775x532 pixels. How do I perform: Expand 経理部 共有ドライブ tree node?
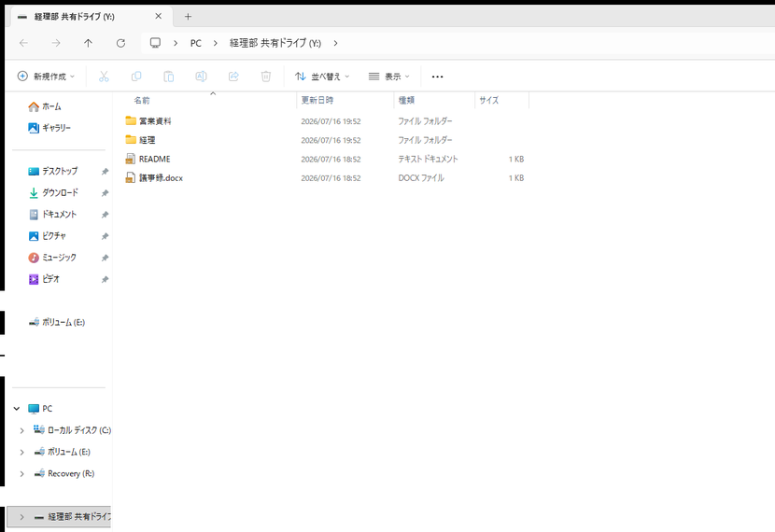click(x=21, y=517)
